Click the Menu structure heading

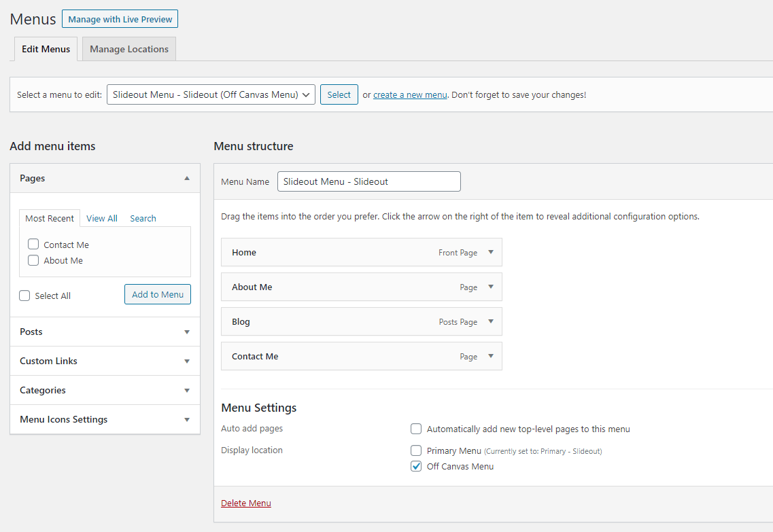pyautogui.click(x=254, y=146)
